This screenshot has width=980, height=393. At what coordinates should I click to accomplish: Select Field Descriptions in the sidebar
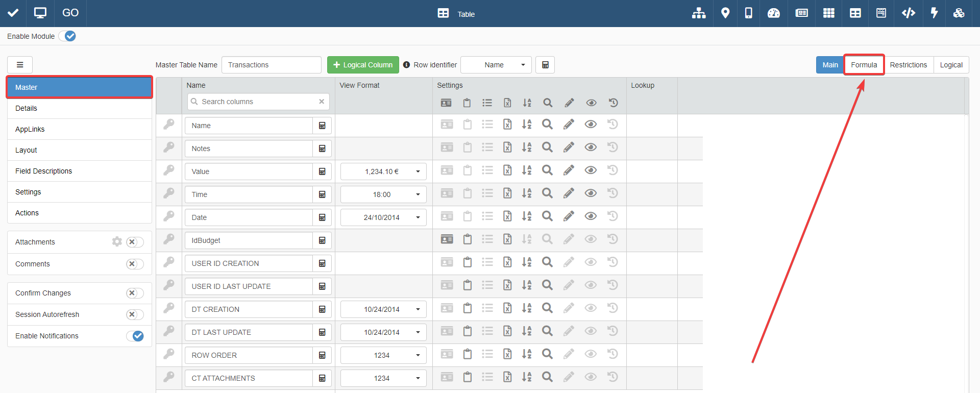coord(44,171)
